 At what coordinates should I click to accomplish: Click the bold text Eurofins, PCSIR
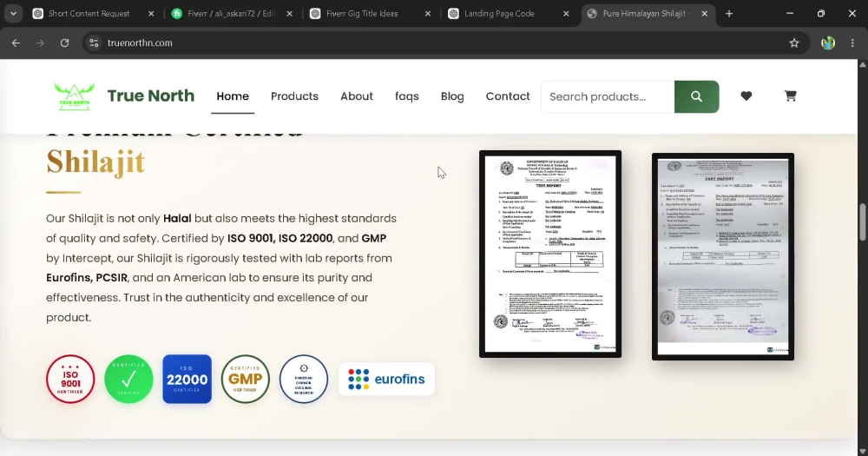86,278
